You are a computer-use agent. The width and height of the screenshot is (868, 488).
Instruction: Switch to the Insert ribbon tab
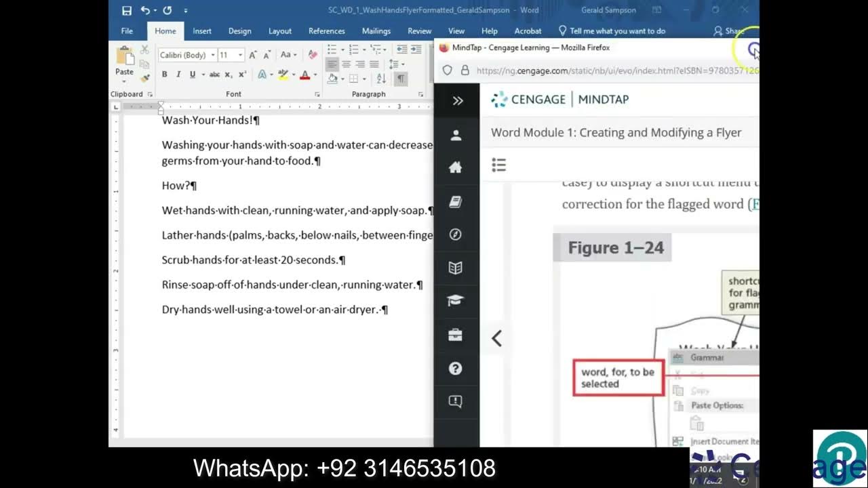(x=202, y=31)
